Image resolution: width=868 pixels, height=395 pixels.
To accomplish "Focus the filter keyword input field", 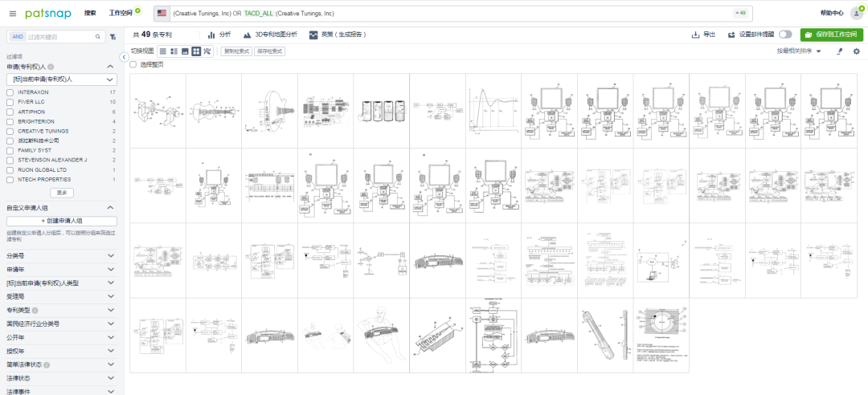I will (x=59, y=36).
